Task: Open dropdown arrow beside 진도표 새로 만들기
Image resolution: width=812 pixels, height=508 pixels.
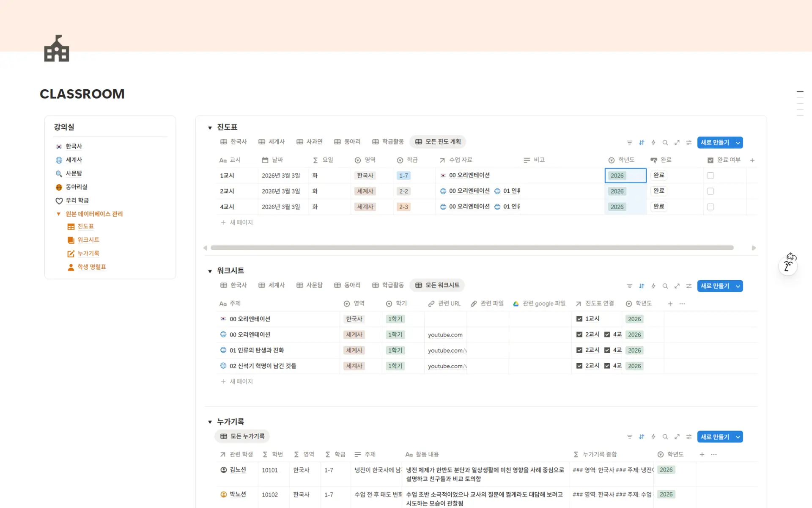Action: click(x=738, y=143)
